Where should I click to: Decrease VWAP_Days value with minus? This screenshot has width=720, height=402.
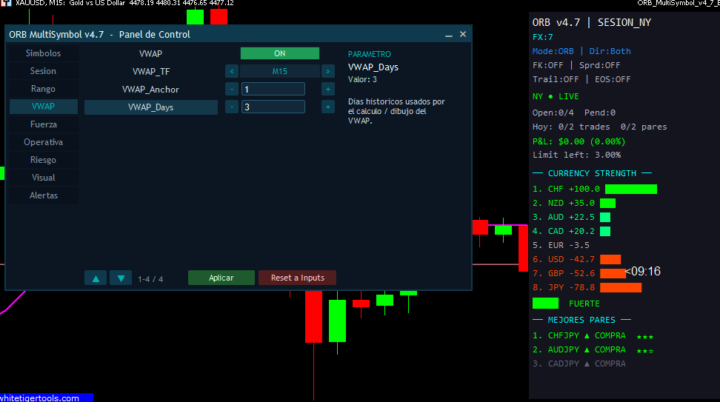[x=231, y=107]
